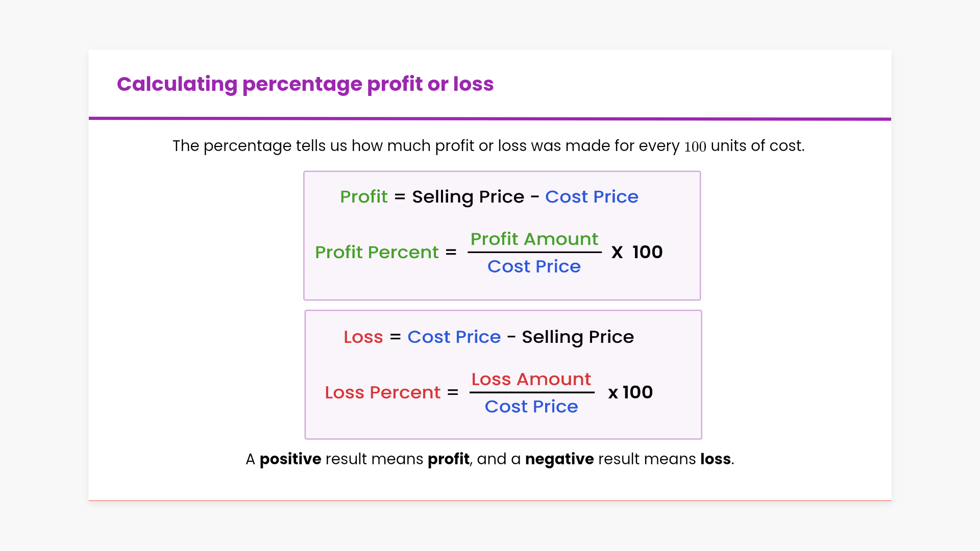
Task: Click the purple divider line under the title
Action: tap(490, 119)
